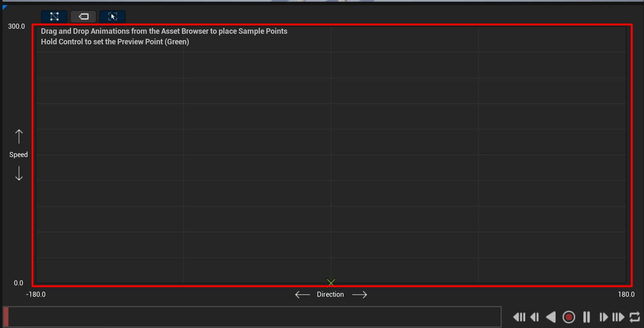Viewport: 644px width, 328px height.
Task: Toggle the stretch-to-fit grid cursor button
Action: [113, 16]
